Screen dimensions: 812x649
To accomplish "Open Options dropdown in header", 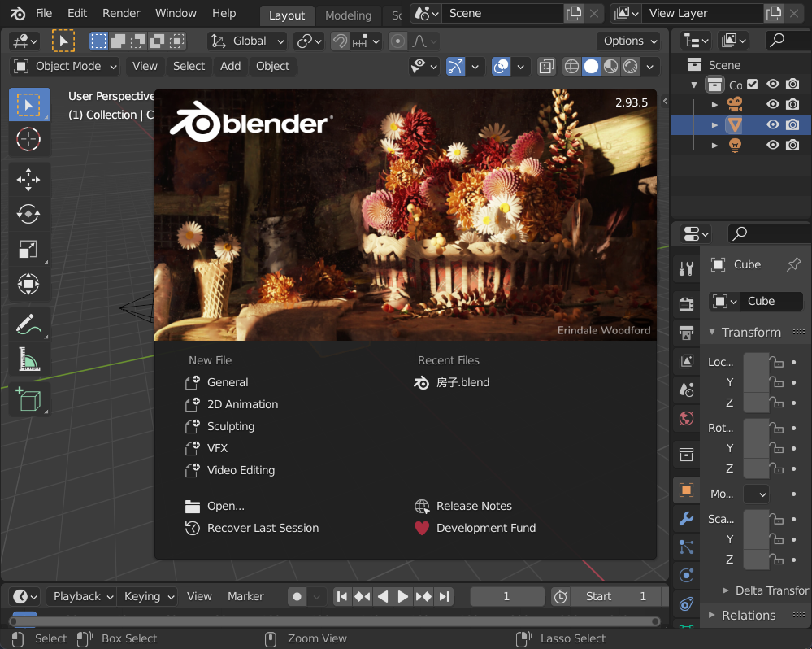I will pyautogui.click(x=629, y=41).
